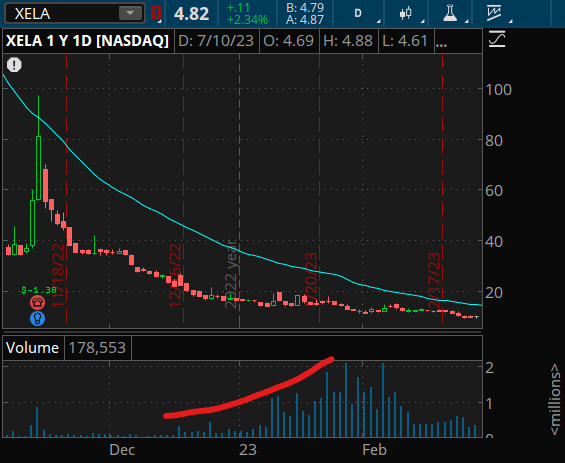Click the red phone conference call icon
This screenshot has width=565, height=463.
tap(37, 302)
